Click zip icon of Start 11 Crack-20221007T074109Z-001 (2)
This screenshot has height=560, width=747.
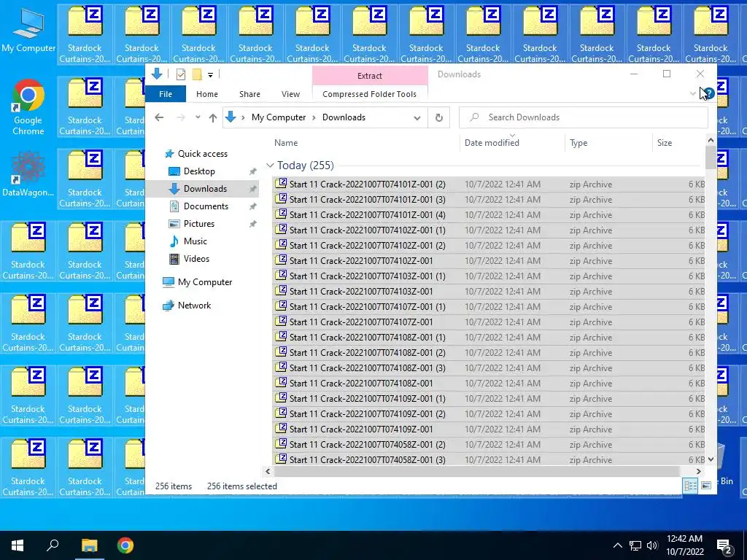pos(281,413)
